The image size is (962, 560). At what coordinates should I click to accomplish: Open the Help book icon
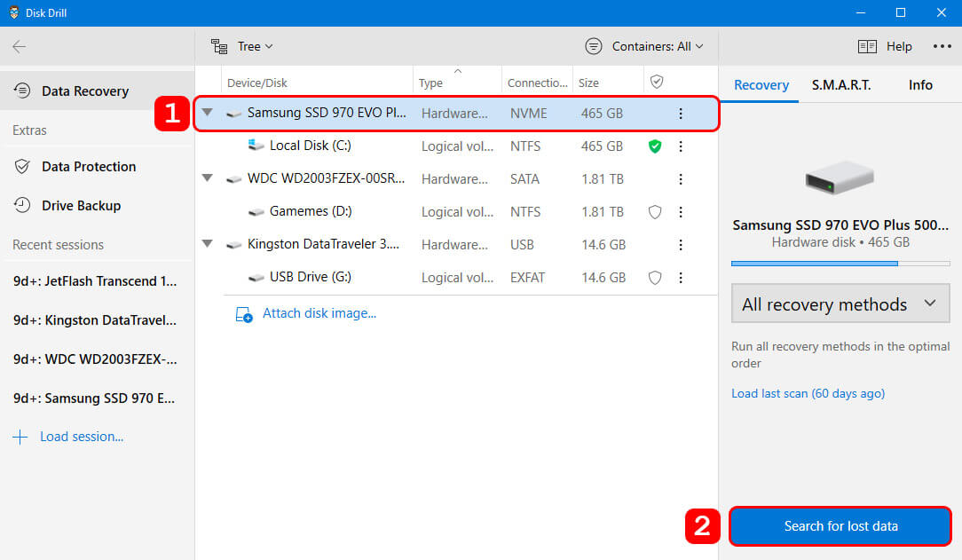(x=867, y=47)
